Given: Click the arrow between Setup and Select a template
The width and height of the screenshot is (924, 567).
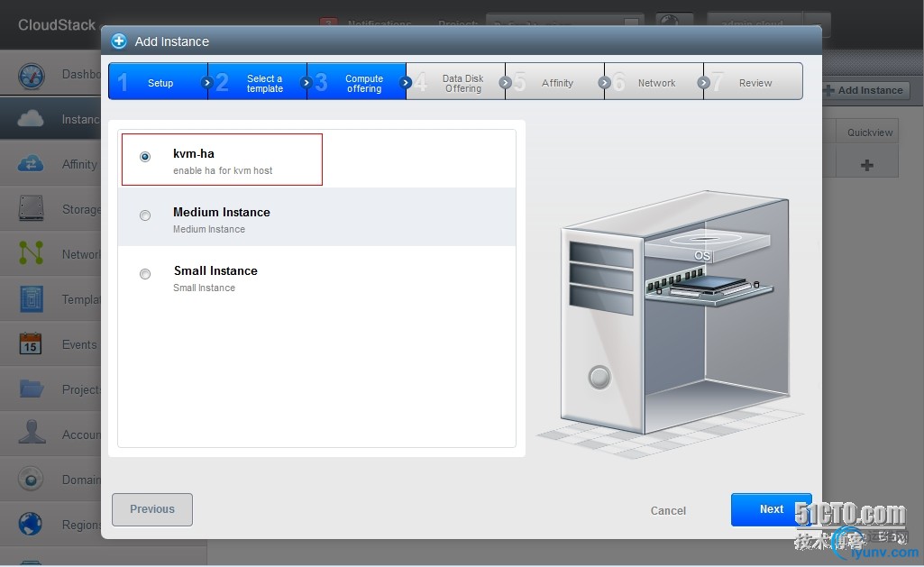Looking at the screenshot, I should point(206,83).
